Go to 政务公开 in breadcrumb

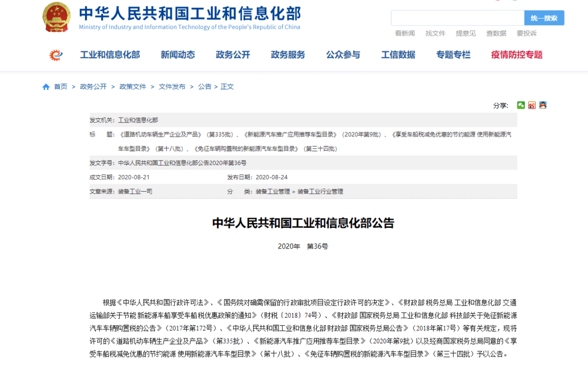94,87
